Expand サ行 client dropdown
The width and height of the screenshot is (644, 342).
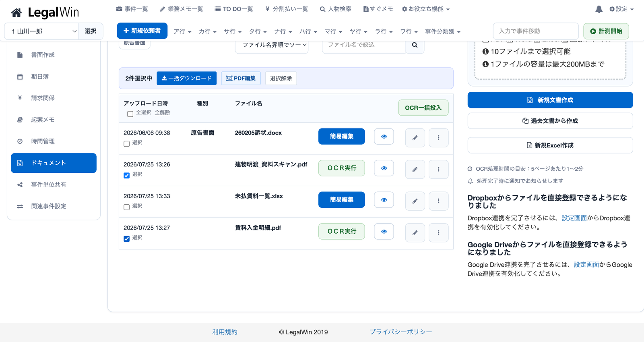233,31
